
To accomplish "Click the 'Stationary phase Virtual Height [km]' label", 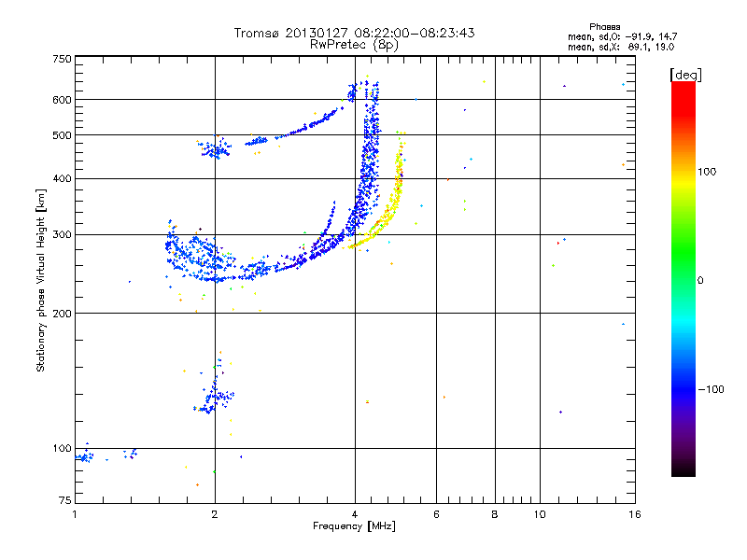I will [x=41, y=281].
